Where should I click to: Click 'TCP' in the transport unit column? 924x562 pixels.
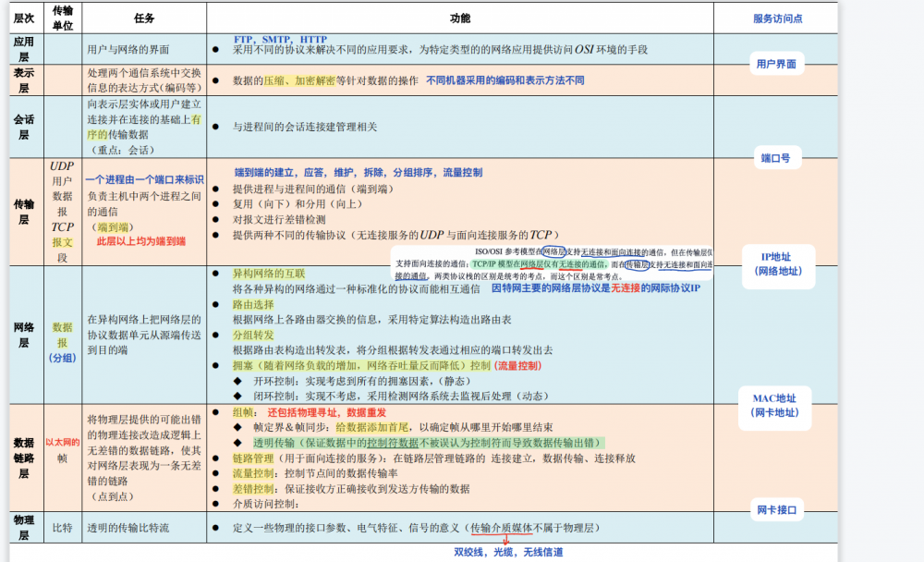(x=62, y=227)
